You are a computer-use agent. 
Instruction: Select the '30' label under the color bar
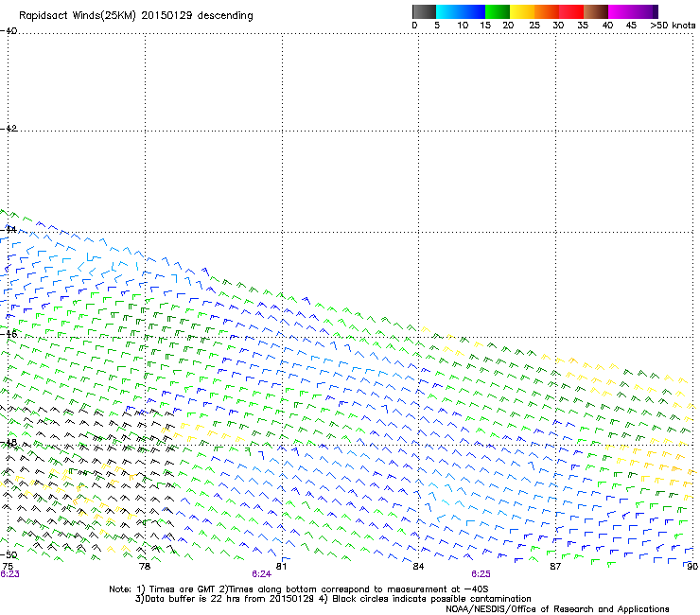pos(558,26)
